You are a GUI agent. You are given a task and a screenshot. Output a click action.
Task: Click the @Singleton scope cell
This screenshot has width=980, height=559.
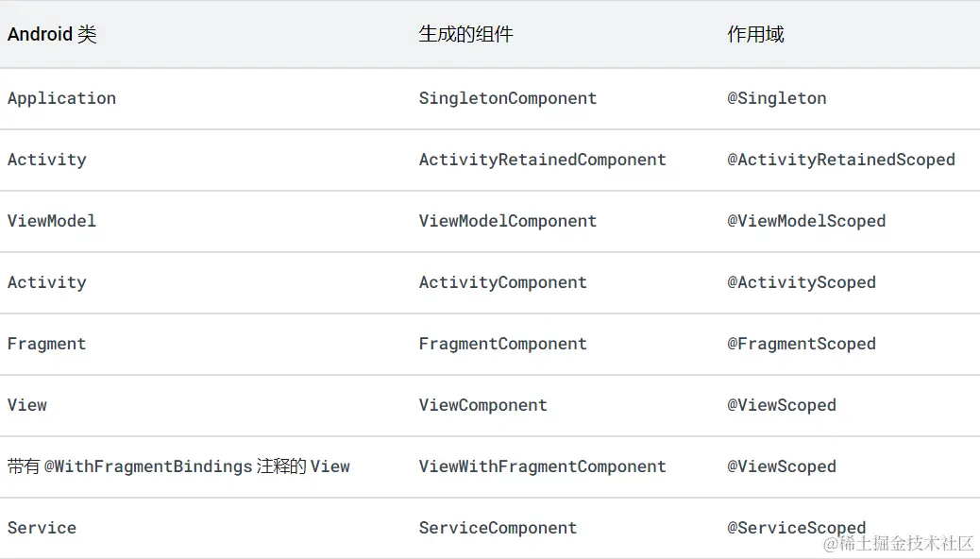(x=776, y=98)
